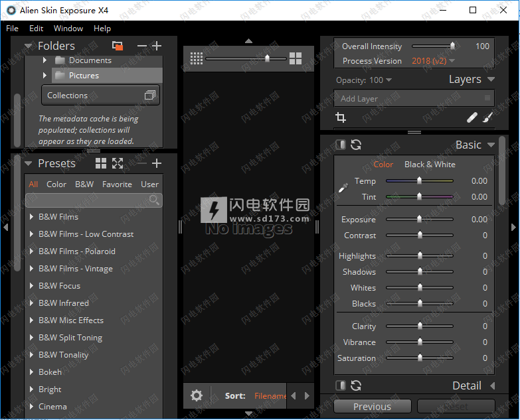
Task: Expand the Documents folder
Action: (x=44, y=60)
